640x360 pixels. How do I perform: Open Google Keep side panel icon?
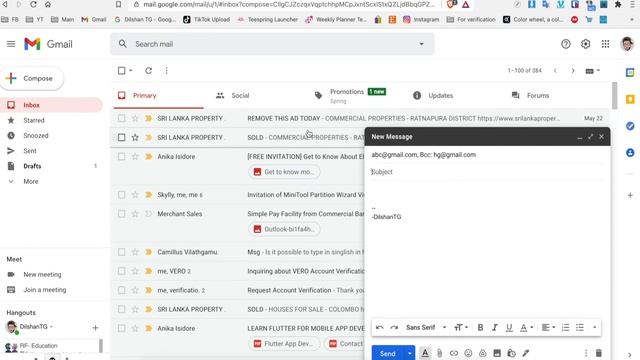pos(630,99)
